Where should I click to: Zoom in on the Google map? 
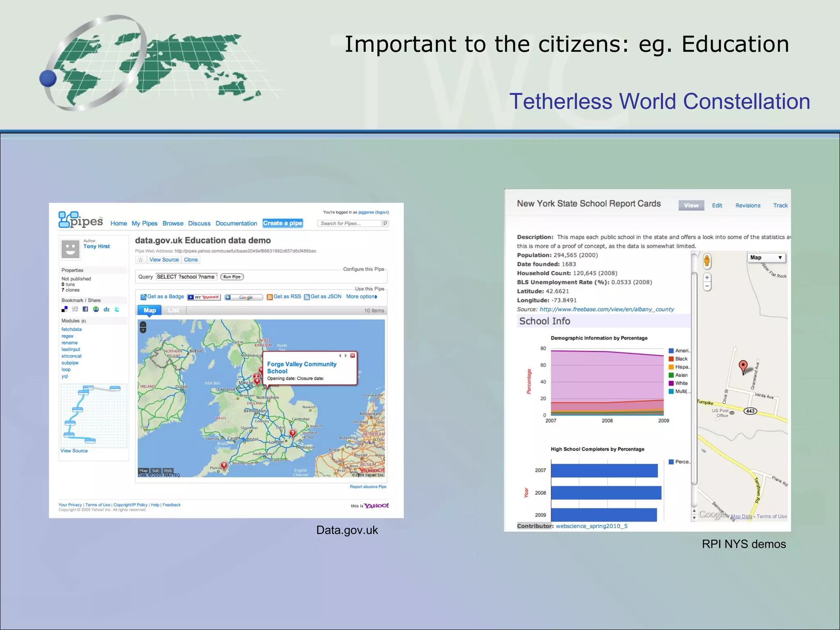click(707, 278)
